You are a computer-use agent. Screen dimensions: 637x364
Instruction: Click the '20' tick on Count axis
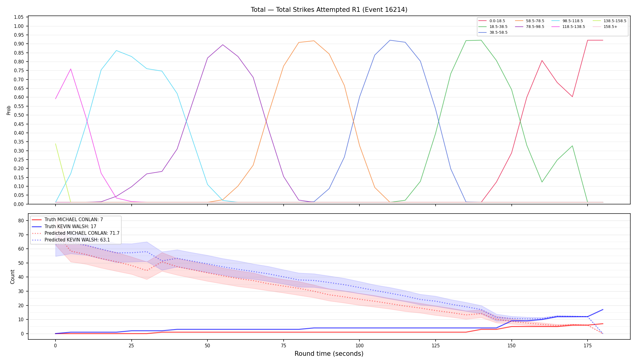(x=21, y=305)
